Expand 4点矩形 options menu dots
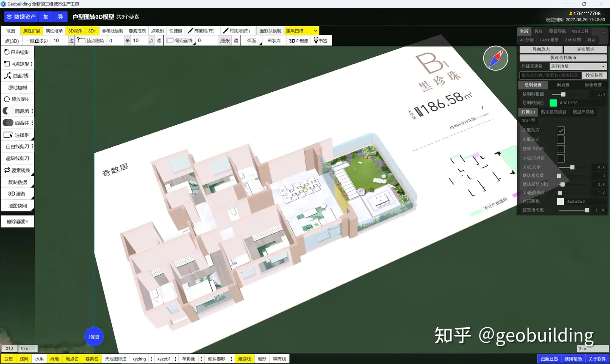 coord(32,64)
